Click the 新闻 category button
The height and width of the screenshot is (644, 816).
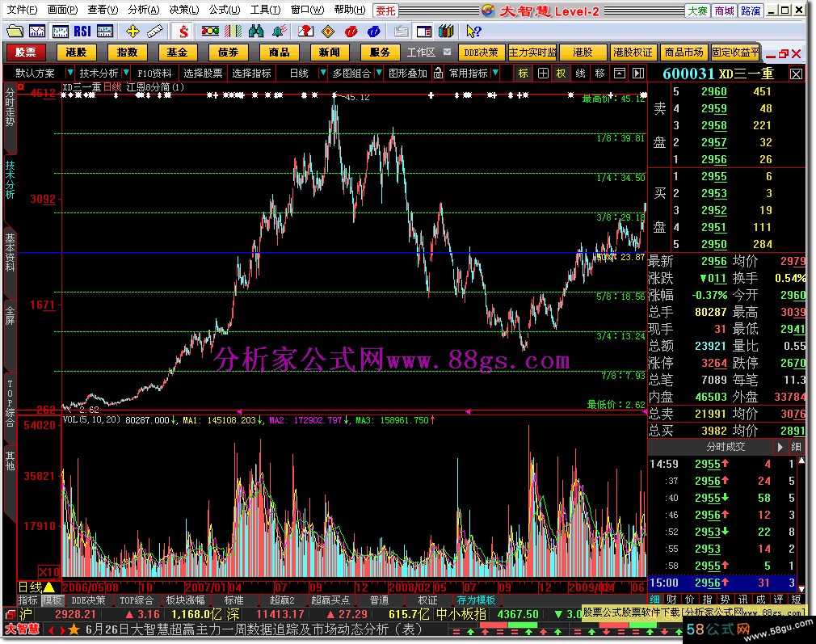pos(329,52)
